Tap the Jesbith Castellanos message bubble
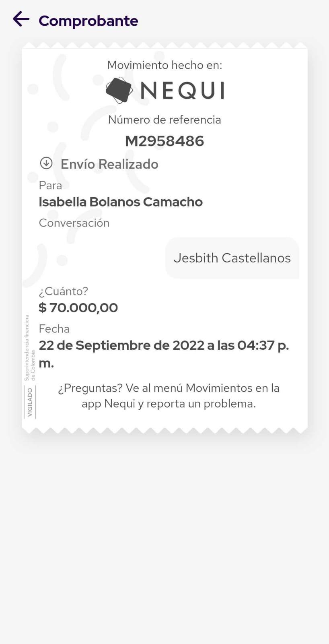The image size is (329, 644). click(232, 258)
